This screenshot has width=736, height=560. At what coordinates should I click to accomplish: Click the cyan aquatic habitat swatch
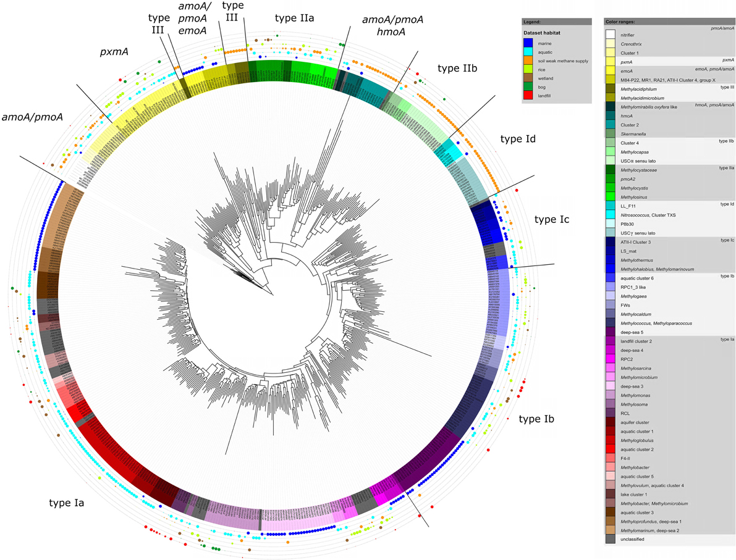(x=528, y=52)
